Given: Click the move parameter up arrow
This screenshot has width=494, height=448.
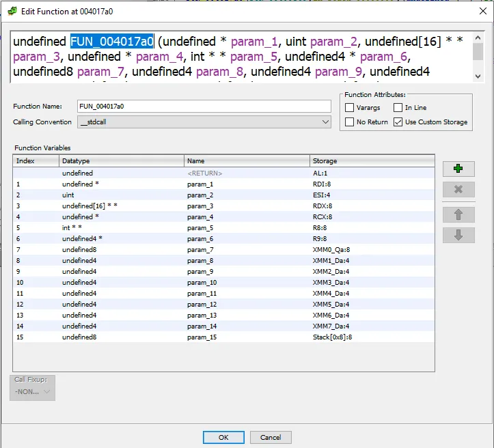Looking at the screenshot, I should [458, 214].
